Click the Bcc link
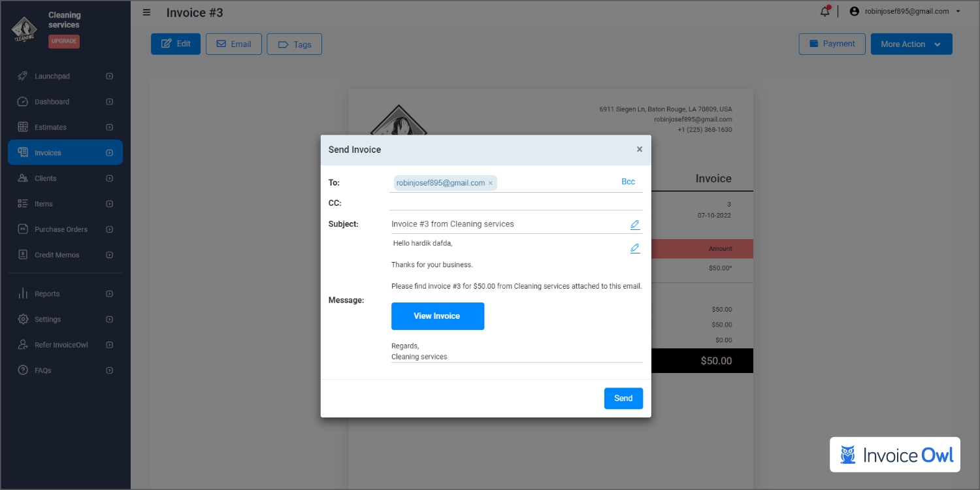This screenshot has width=980, height=490. [628, 182]
